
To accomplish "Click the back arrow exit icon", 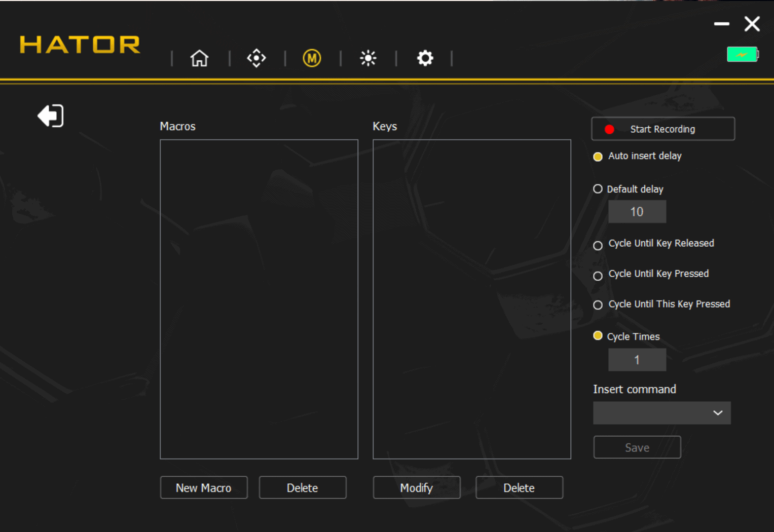I will pos(51,116).
